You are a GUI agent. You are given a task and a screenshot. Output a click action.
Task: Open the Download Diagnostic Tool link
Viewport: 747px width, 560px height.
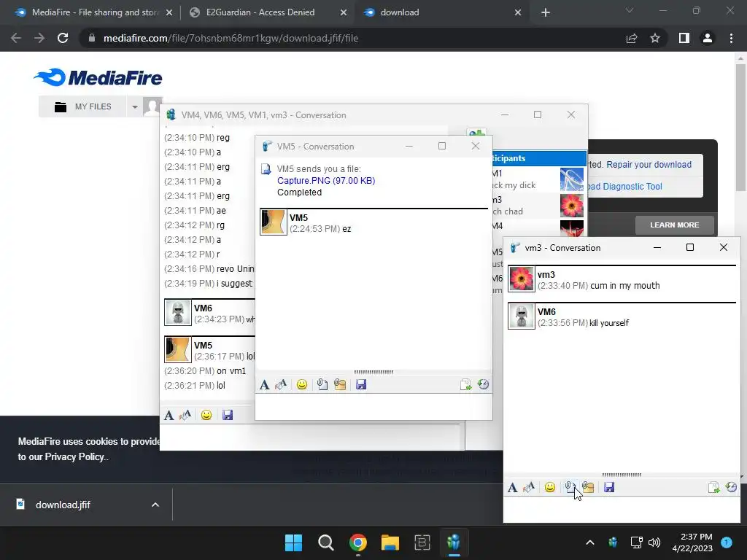click(624, 187)
